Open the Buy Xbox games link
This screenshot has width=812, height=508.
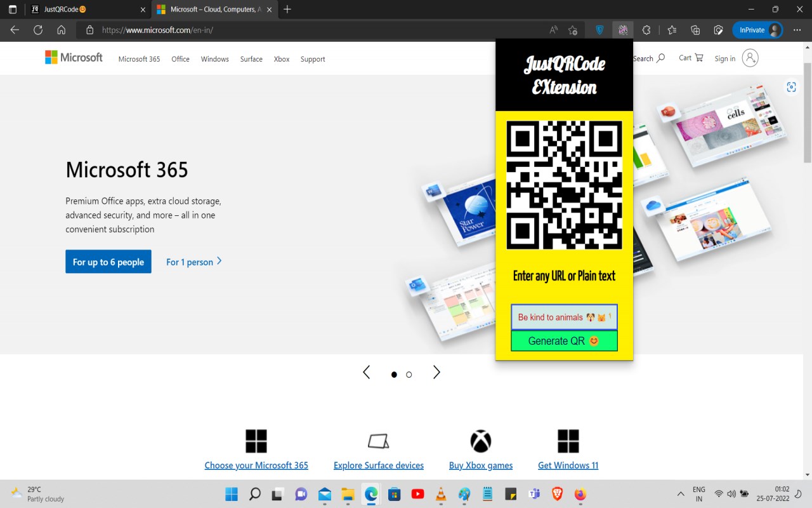481,465
